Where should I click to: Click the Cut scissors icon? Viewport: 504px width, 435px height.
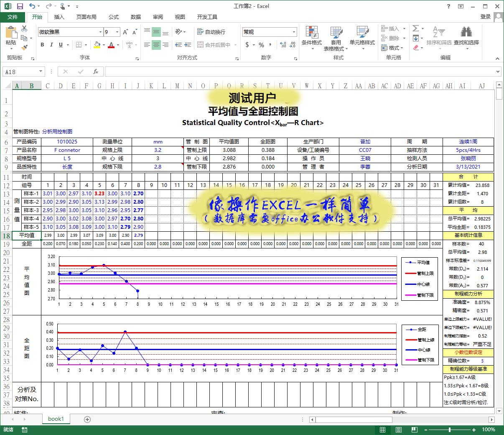(24, 28)
